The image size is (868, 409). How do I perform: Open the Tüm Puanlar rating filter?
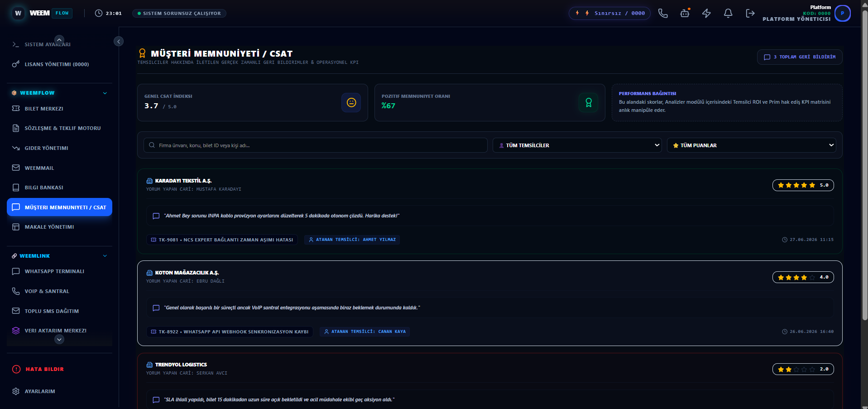751,145
